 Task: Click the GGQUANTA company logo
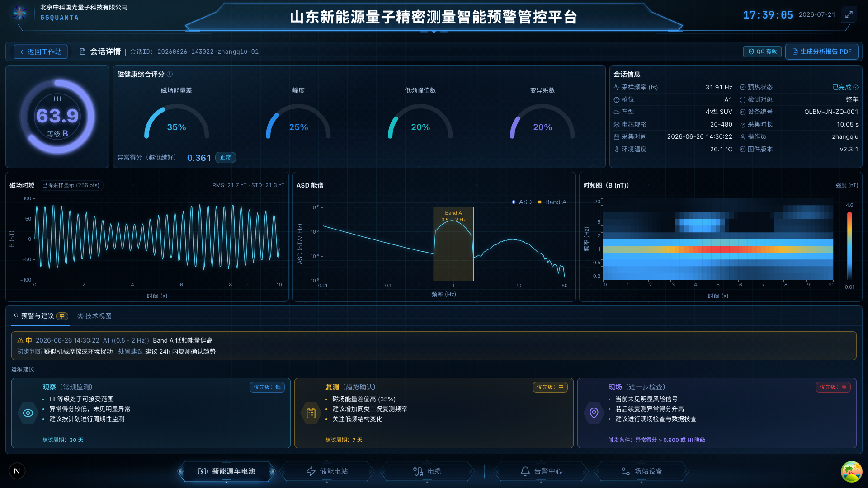click(x=19, y=13)
